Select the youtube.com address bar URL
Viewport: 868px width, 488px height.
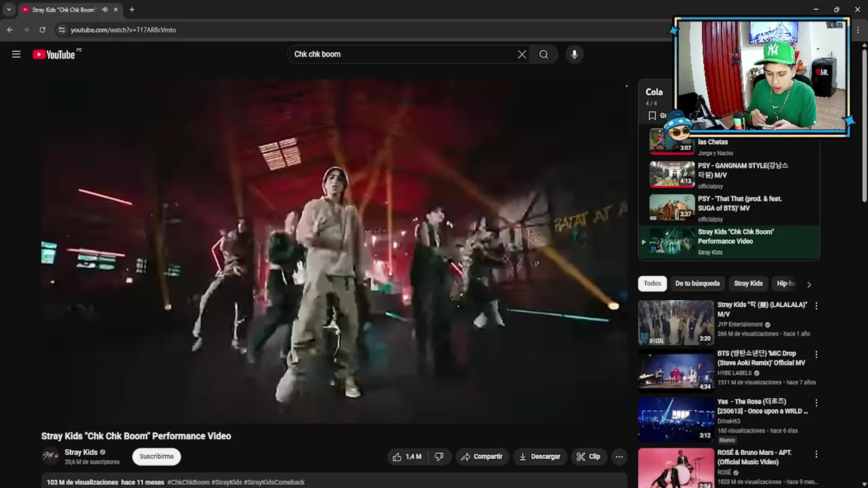(x=123, y=30)
